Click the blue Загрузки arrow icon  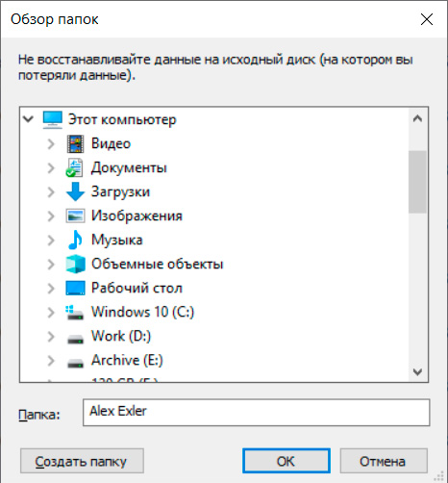75,191
